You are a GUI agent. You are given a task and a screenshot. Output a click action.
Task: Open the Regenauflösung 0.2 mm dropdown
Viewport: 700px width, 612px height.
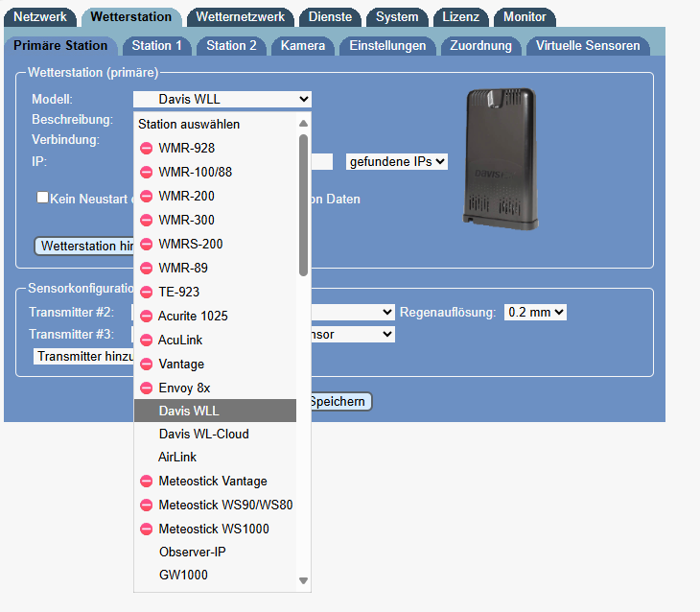click(x=535, y=312)
